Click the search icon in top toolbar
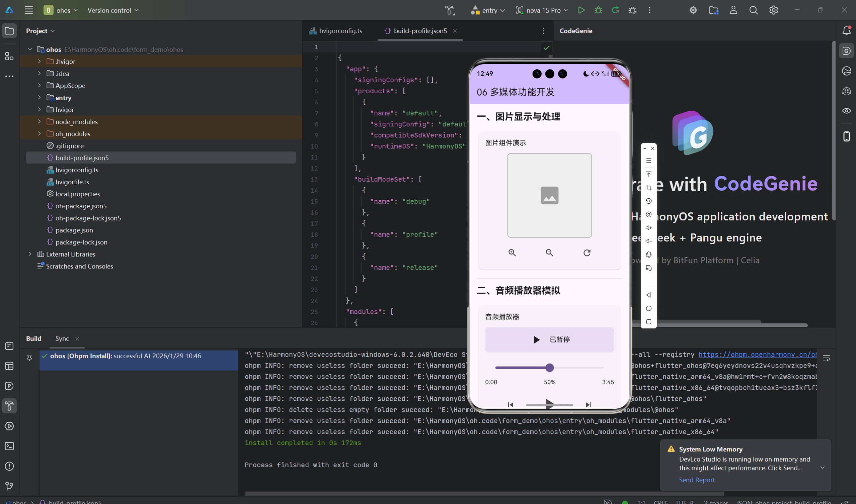The width and height of the screenshot is (856, 504). point(753,10)
